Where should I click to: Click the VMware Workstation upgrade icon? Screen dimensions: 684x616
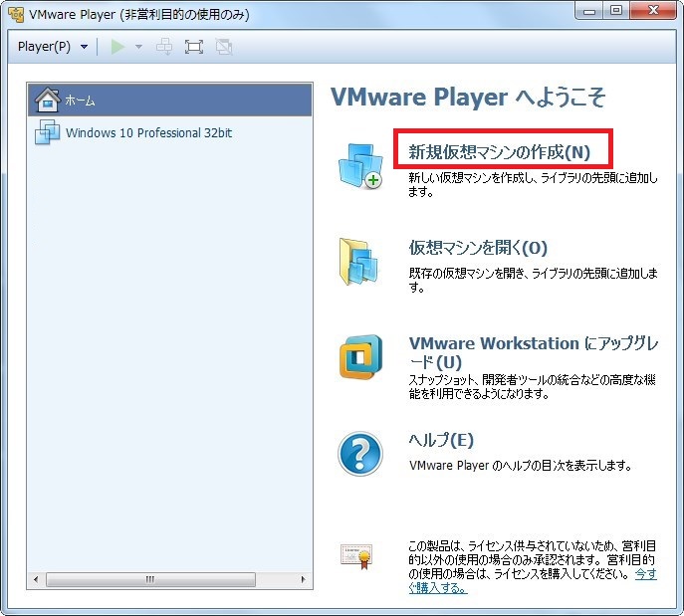tap(360, 357)
